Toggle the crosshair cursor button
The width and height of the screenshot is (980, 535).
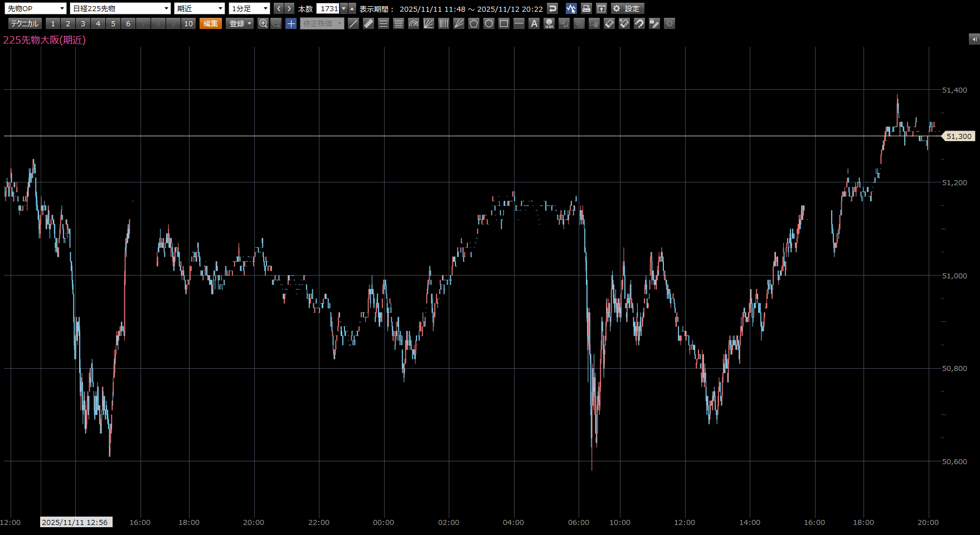pyautogui.click(x=291, y=23)
